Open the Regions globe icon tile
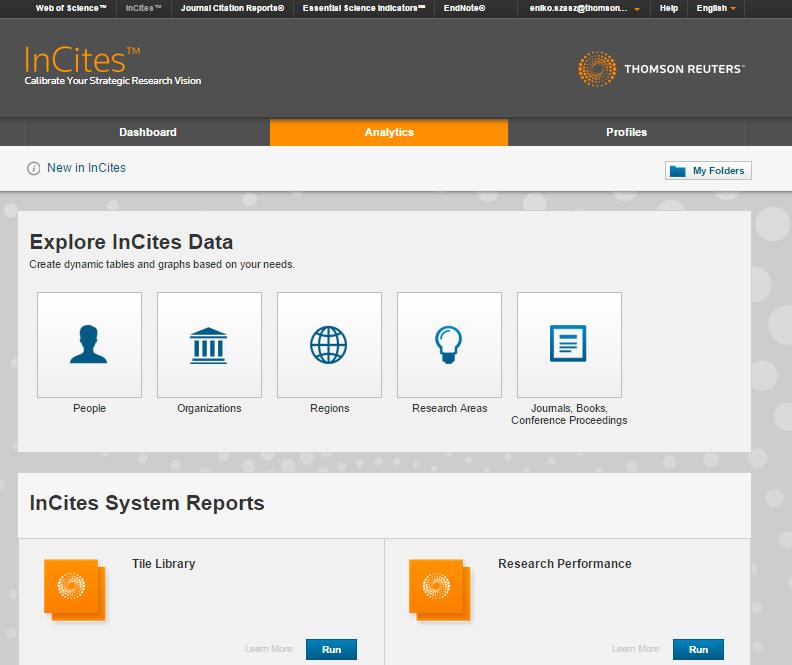 329,345
